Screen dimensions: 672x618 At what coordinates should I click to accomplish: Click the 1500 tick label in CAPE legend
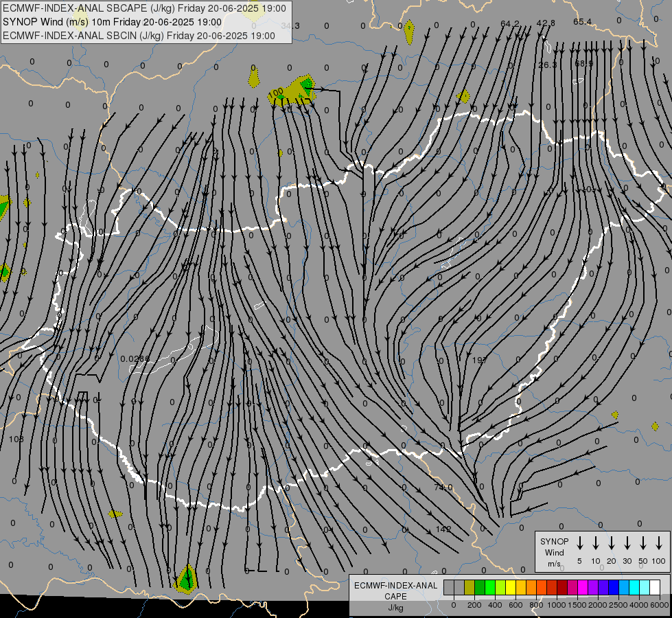[577, 605]
